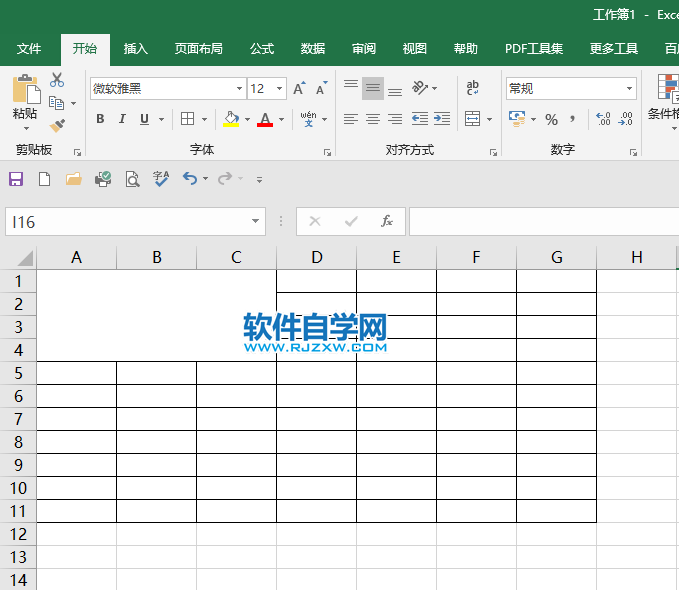The image size is (679, 590).
Task: Decrease indent in alignment group
Action: coord(420,119)
